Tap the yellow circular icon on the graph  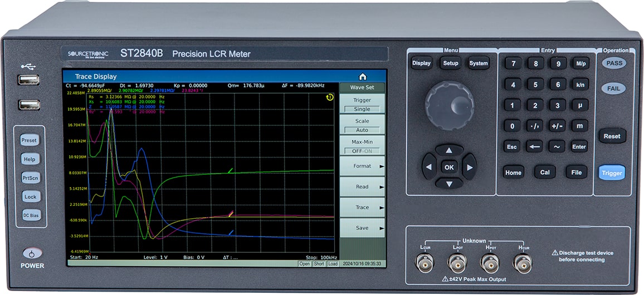(330, 97)
